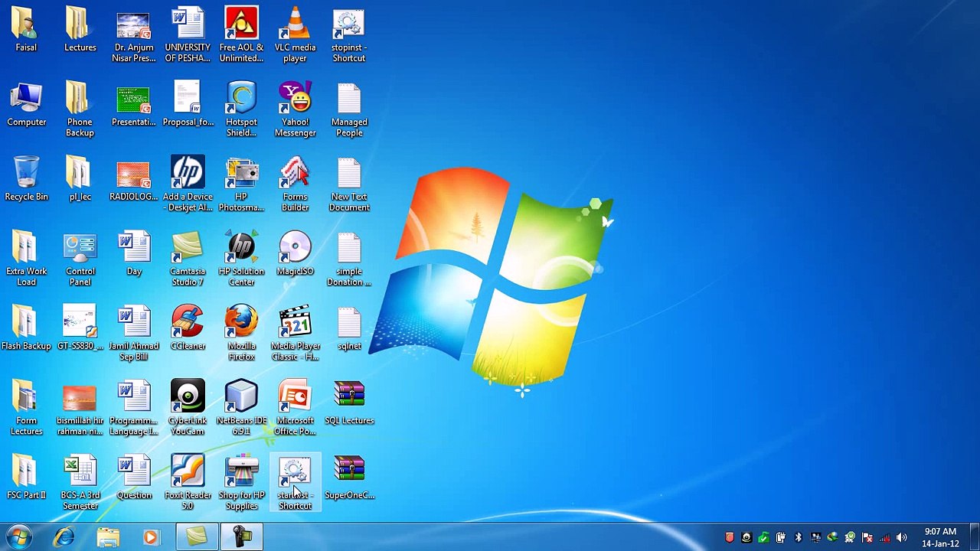Click the Bluetooth tray icon
Viewport: 980px width, 551px height.
click(x=798, y=537)
